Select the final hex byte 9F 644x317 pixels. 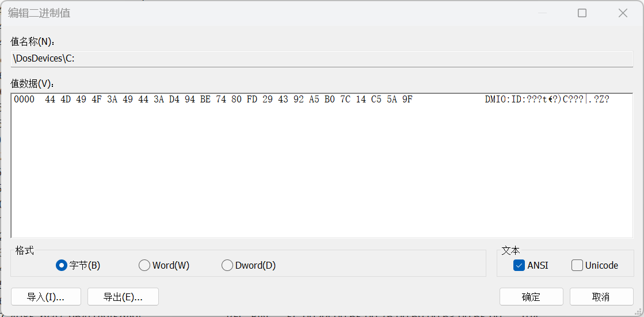(x=407, y=100)
